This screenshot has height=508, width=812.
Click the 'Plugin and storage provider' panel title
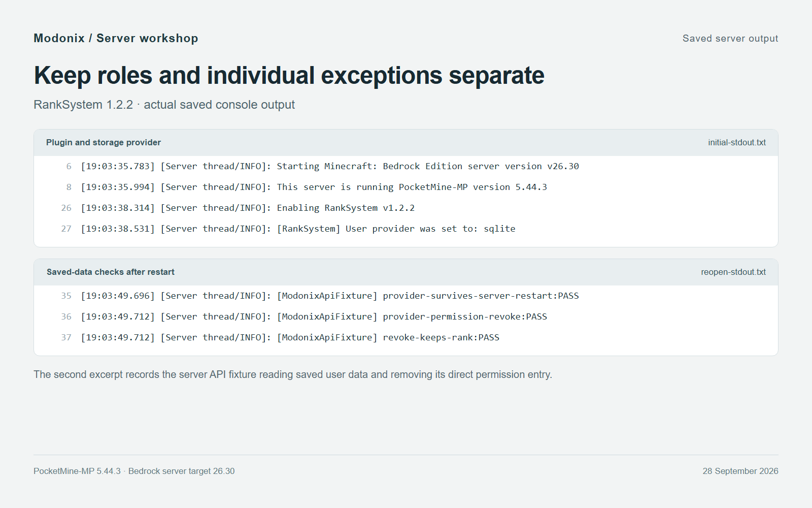pyautogui.click(x=104, y=143)
